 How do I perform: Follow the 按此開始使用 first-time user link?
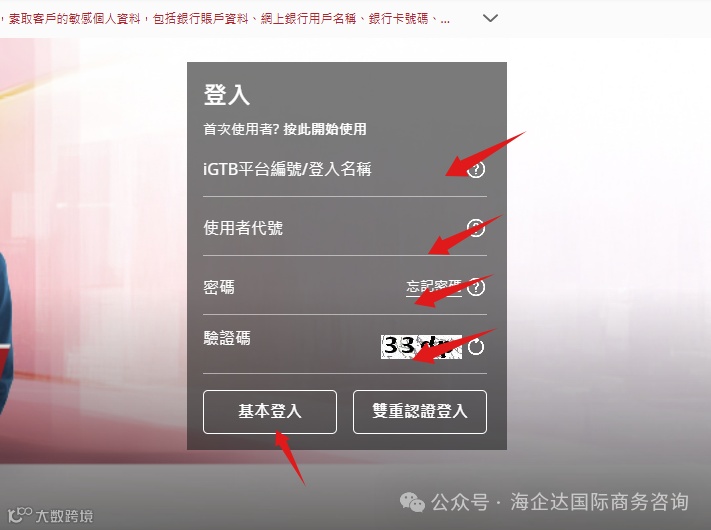point(325,129)
